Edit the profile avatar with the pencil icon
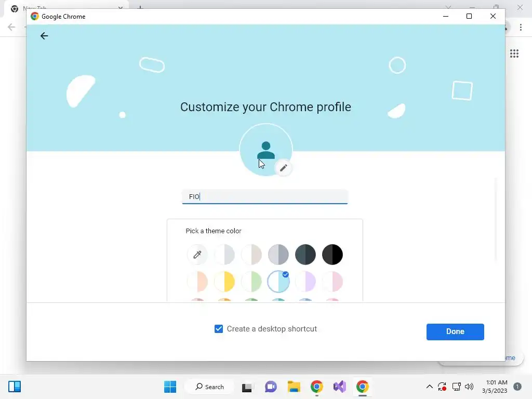The height and width of the screenshot is (399, 532). (x=284, y=168)
